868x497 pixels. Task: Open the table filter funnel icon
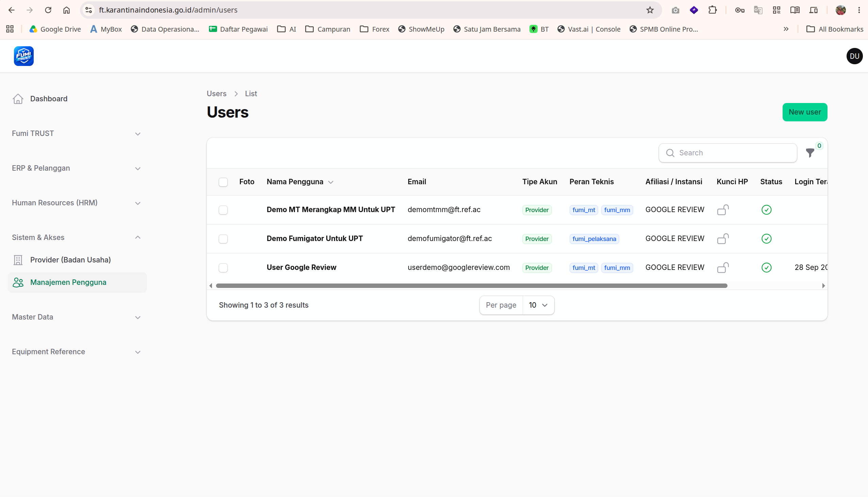[810, 153]
